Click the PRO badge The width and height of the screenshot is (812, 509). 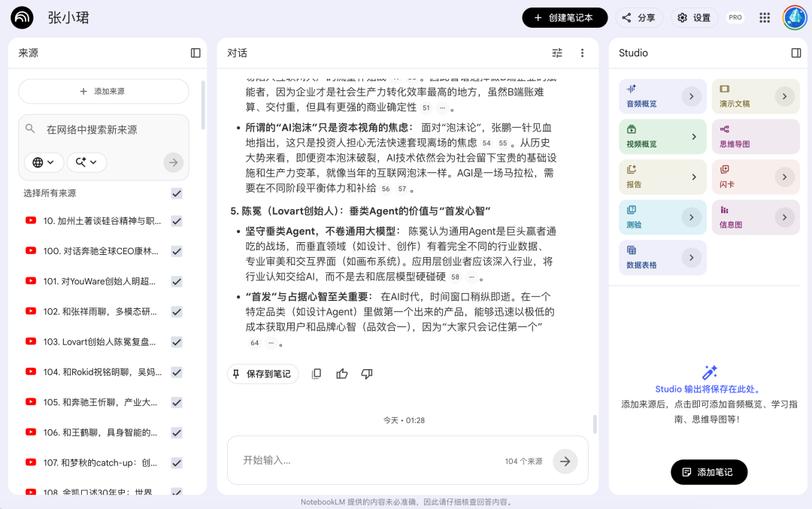coord(735,17)
